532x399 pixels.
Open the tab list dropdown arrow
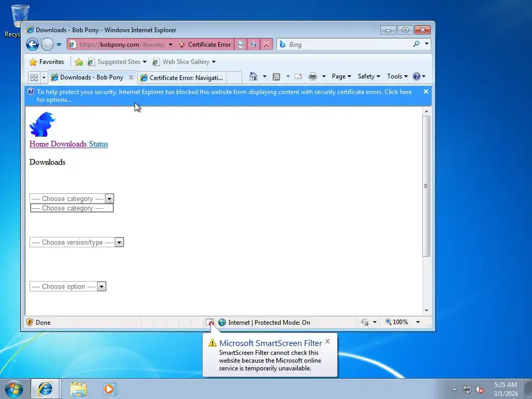tap(44, 78)
